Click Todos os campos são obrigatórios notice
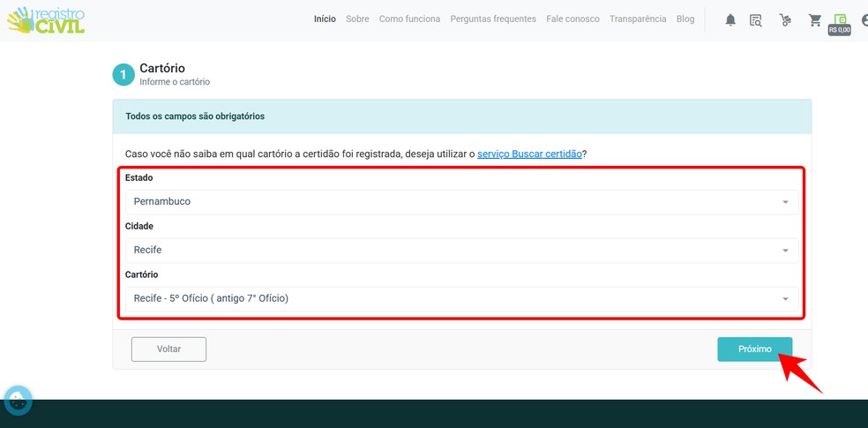Viewport: 868px width, 428px height. tap(195, 116)
